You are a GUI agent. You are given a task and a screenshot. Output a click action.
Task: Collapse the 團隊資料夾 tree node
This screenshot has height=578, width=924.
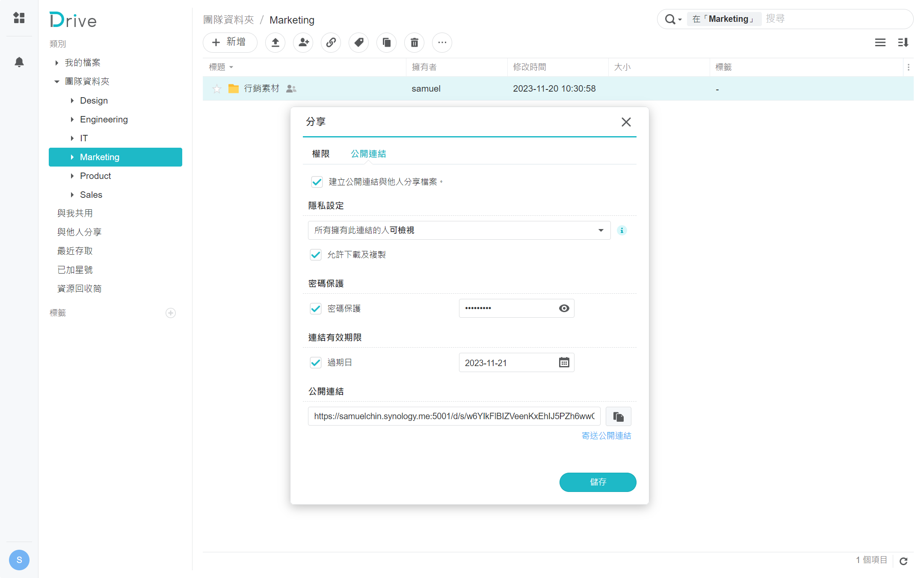click(x=57, y=81)
